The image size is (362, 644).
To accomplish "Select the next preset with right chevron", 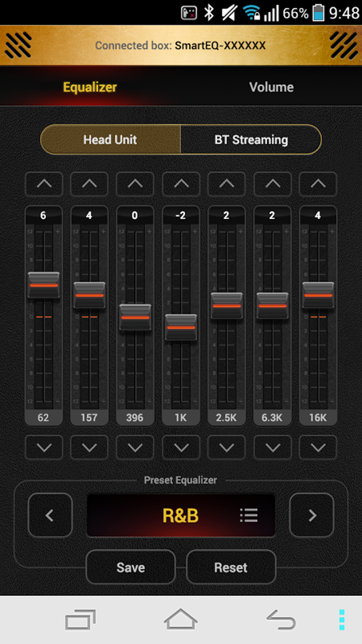I will pyautogui.click(x=312, y=515).
